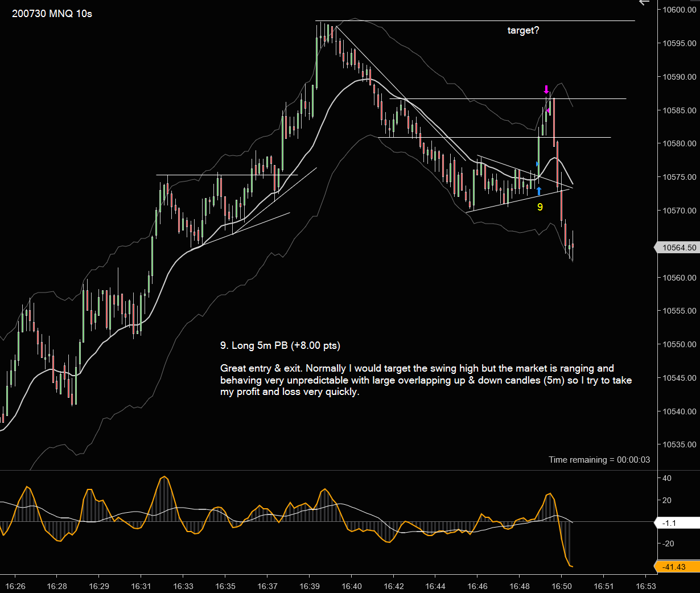Image resolution: width=700 pixels, height=593 pixels.
Task: Click the 16:44 time axis label
Action: pos(435,586)
